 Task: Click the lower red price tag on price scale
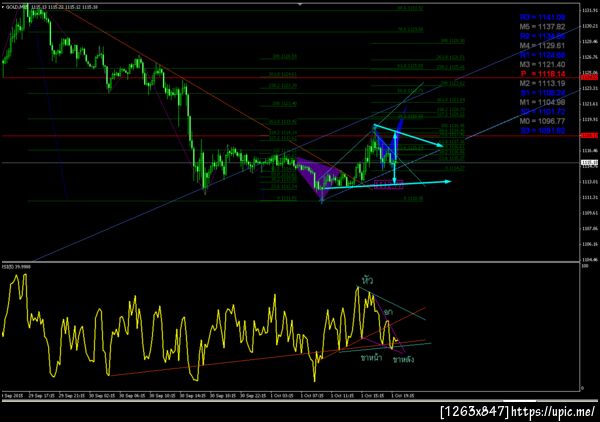point(589,135)
